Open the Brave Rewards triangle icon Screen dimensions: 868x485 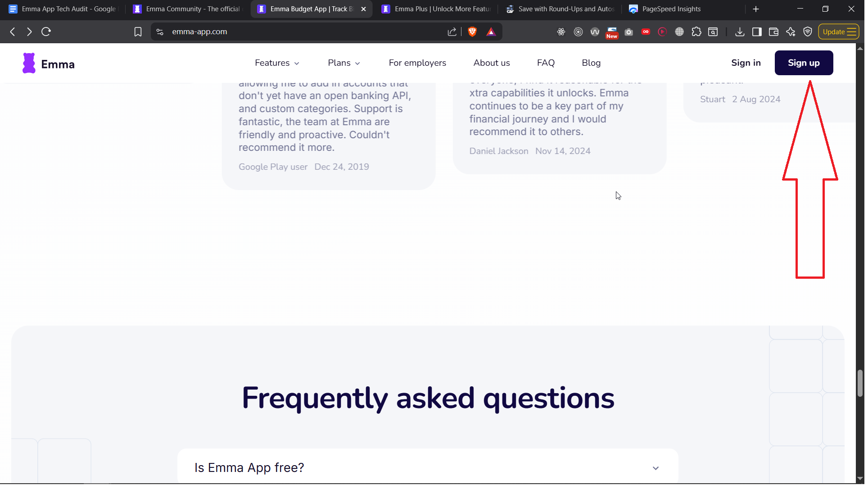pos(491,32)
